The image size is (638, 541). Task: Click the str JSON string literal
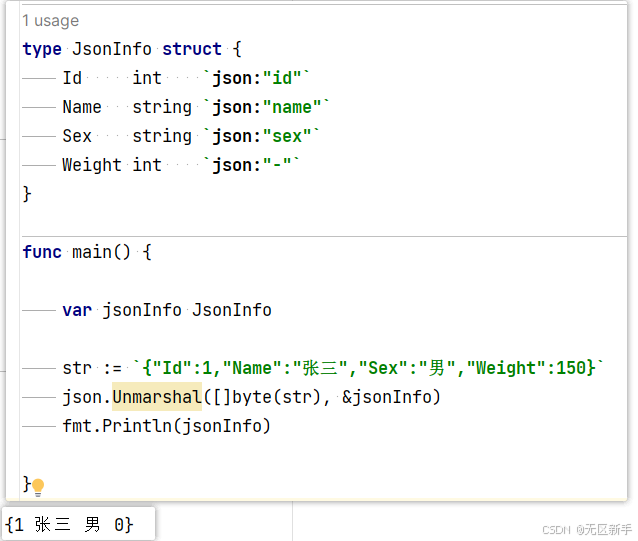click(368, 368)
